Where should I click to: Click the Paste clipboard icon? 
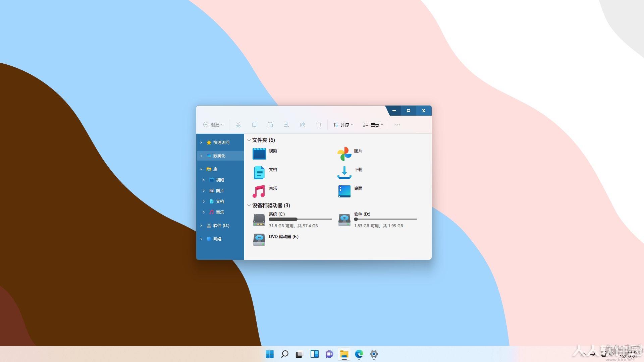coord(270,125)
